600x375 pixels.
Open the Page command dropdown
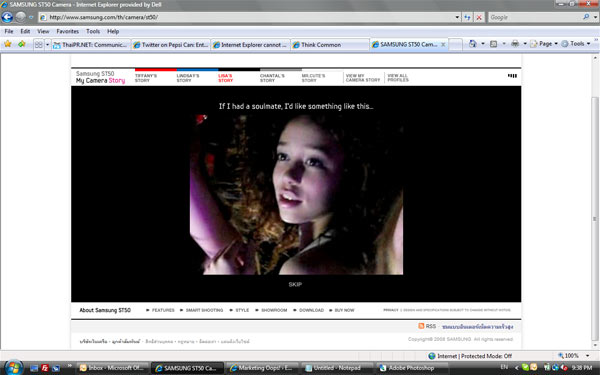(544, 44)
